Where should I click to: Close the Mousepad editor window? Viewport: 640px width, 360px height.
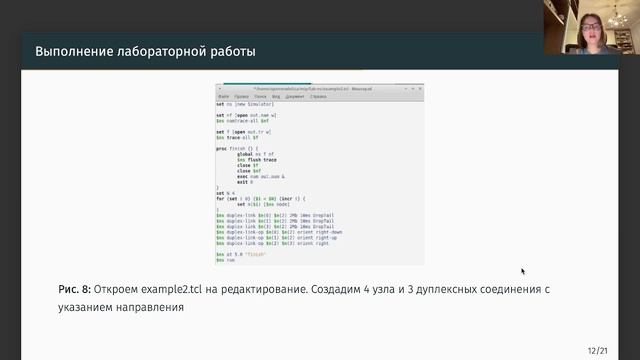pyautogui.click(x=420, y=89)
